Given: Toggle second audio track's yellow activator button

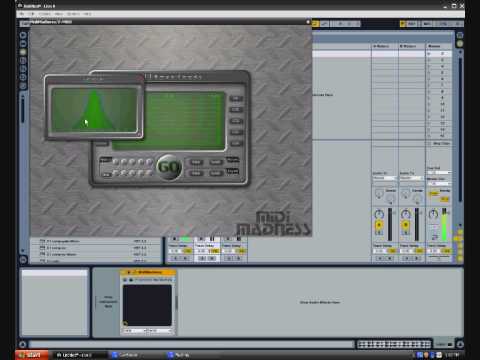Looking at the screenshot, I should (x=406, y=225).
